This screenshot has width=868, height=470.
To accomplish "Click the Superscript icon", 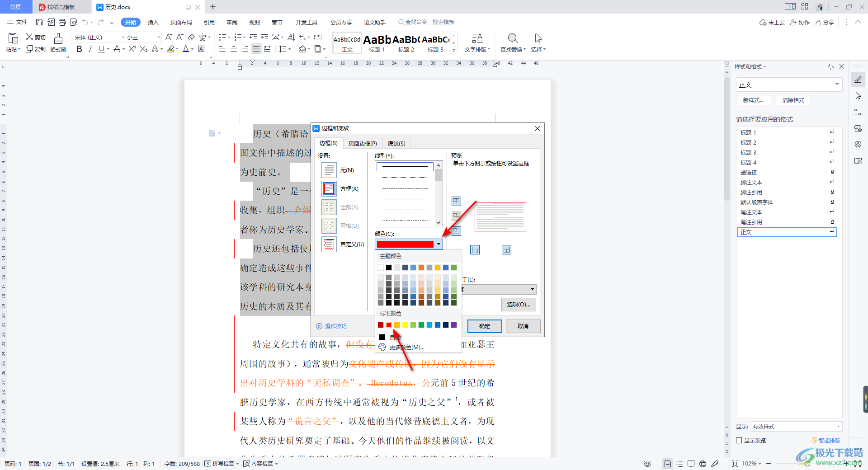I will click(x=132, y=49).
